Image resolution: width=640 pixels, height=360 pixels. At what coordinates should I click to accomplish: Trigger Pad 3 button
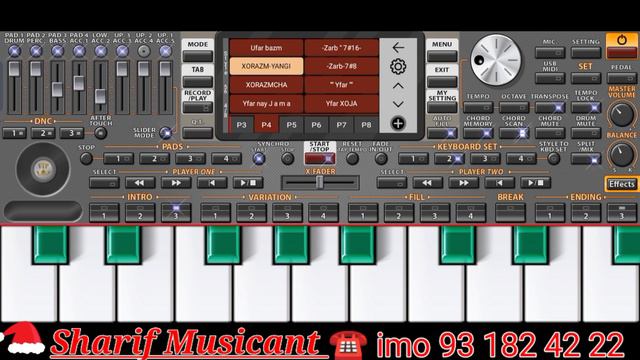tap(190, 158)
